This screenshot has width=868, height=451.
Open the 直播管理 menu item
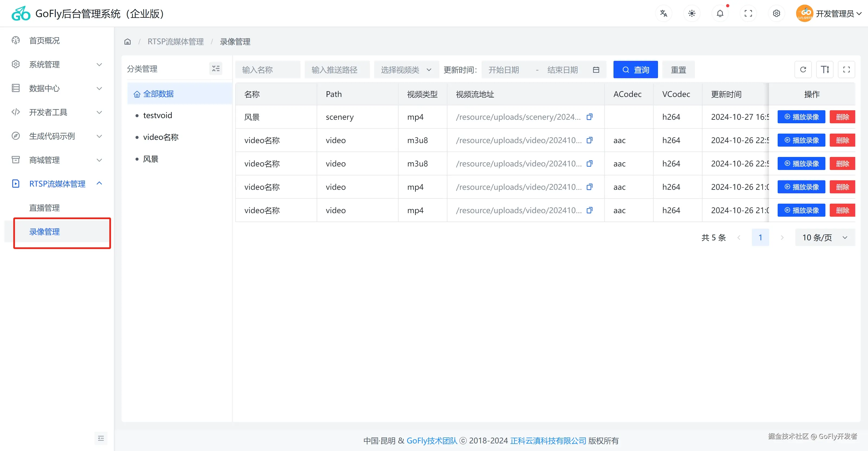click(x=44, y=208)
